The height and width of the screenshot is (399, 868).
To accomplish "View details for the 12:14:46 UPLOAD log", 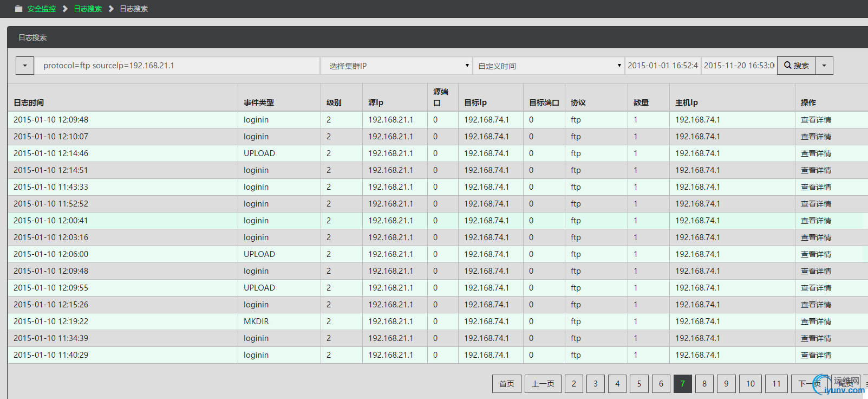I will (x=816, y=153).
